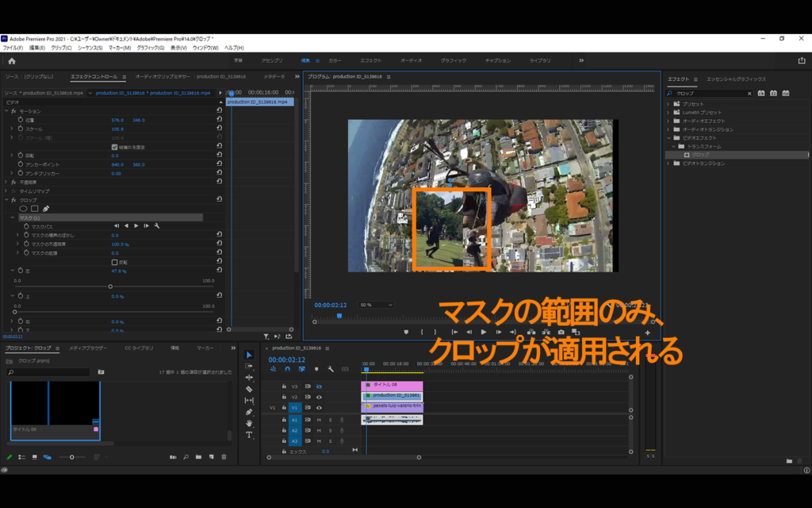812x508 pixels.
Task: Toggle V2 track output eye
Action: click(319, 397)
